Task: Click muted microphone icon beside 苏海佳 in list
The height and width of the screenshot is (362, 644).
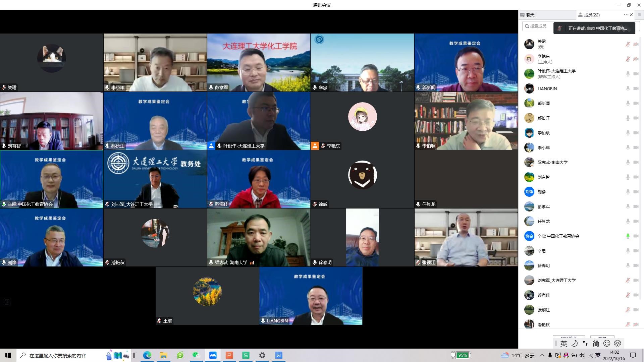Action: (x=628, y=295)
